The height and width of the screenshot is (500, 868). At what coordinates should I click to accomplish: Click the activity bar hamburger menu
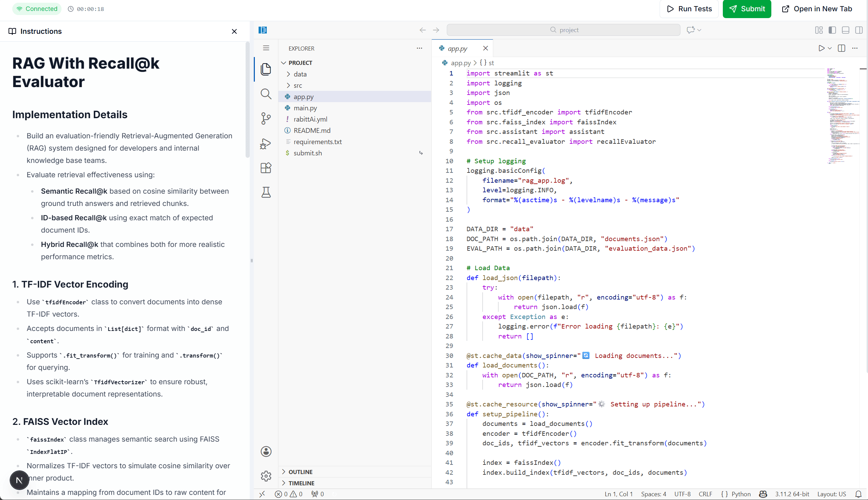(x=266, y=48)
